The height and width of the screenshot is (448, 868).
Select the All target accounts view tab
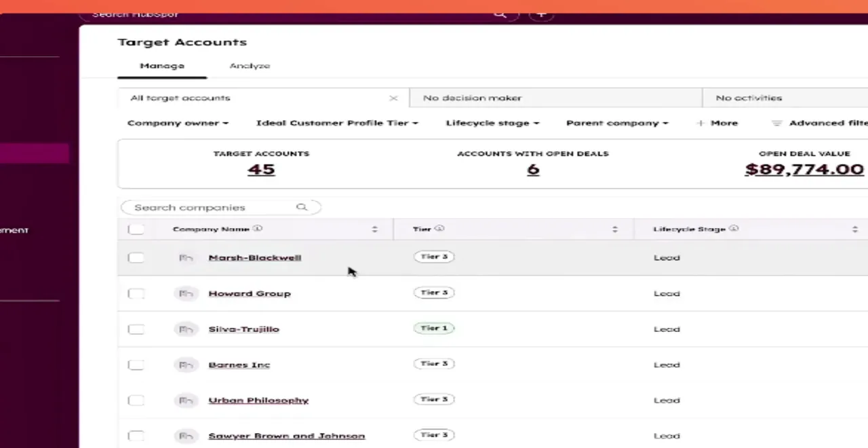pos(263,98)
